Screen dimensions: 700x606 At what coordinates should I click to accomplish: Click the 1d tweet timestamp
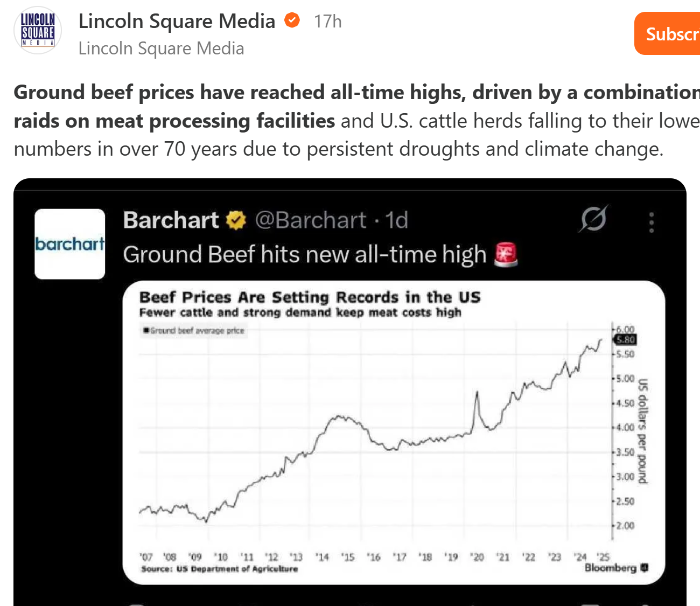[x=396, y=220]
